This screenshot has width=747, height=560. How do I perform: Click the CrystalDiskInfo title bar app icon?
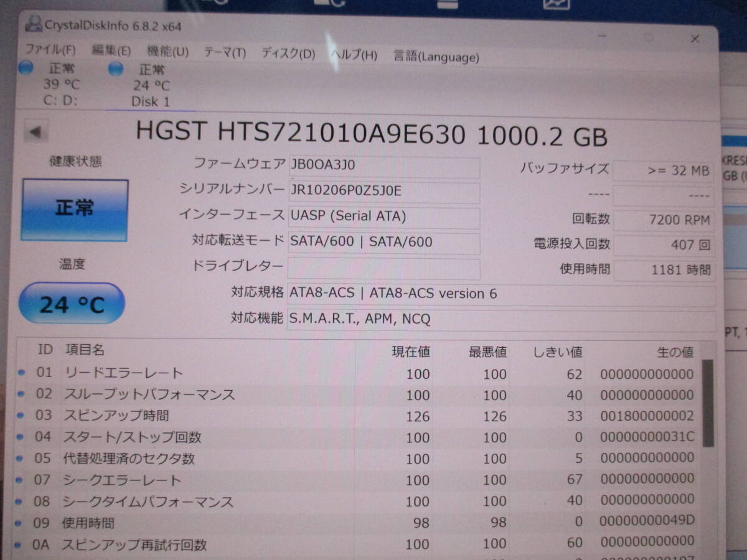point(33,24)
